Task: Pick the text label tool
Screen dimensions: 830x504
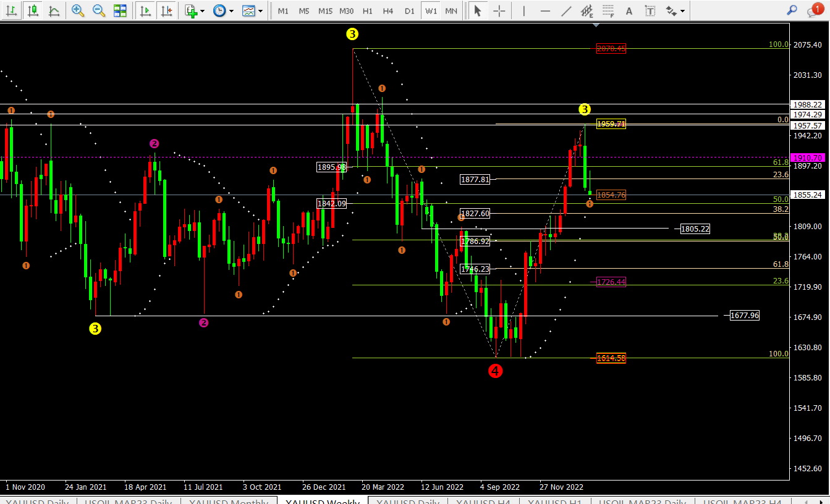Action: click(650, 10)
